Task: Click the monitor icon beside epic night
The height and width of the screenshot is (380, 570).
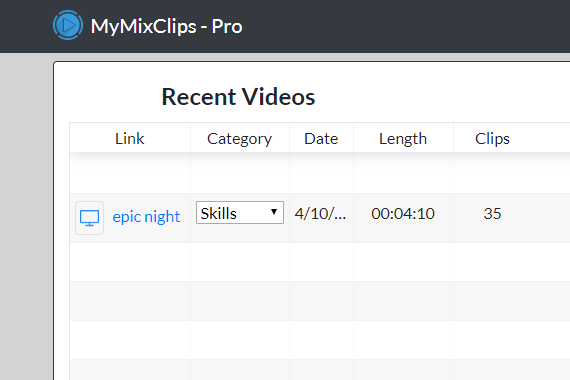Action: coord(89,218)
